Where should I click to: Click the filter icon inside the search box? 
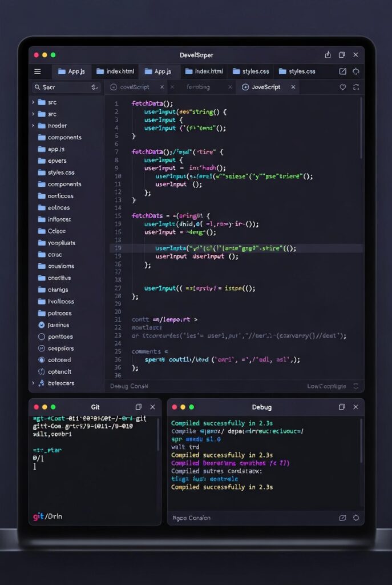coord(94,87)
